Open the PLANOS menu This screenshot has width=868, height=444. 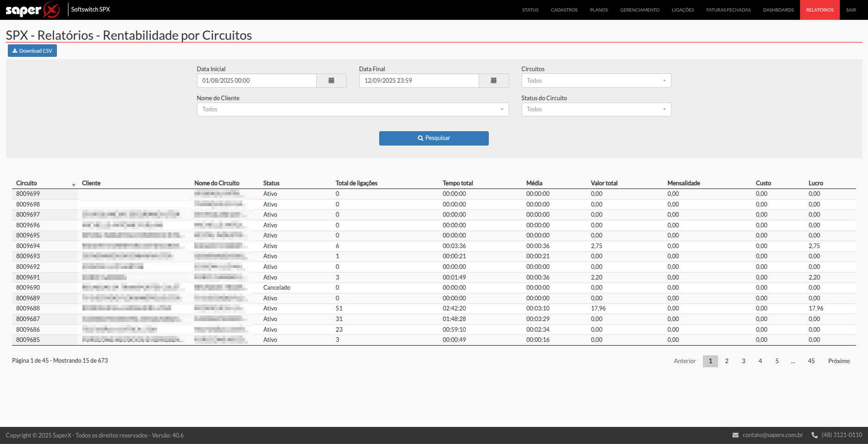(599, 10)
